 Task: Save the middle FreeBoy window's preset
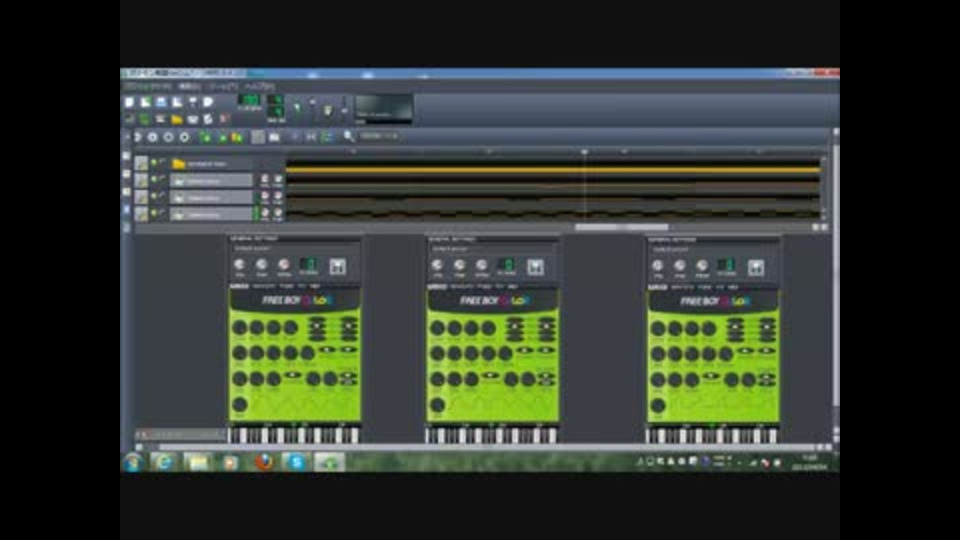point(535,267)
